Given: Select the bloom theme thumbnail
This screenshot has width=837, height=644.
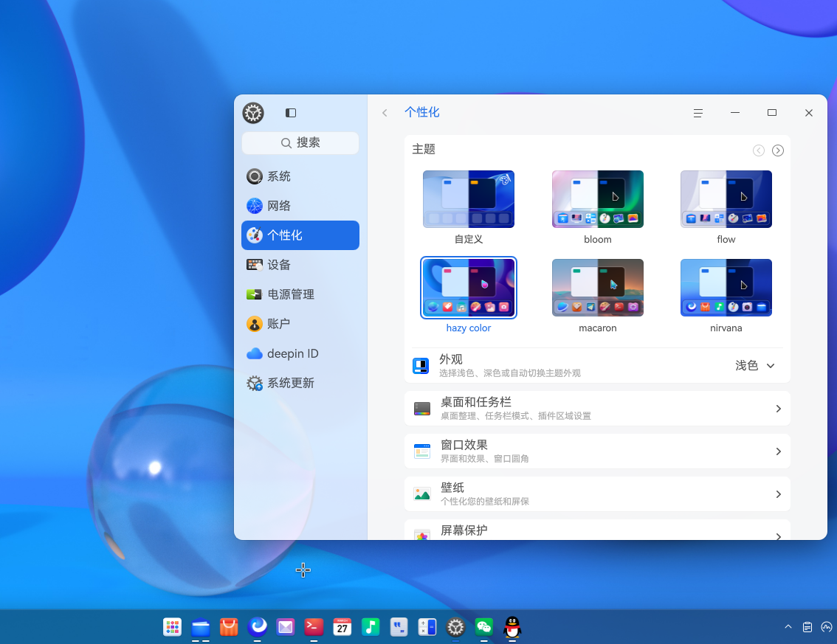Looking at the screenshot, I should pos(597,199).
